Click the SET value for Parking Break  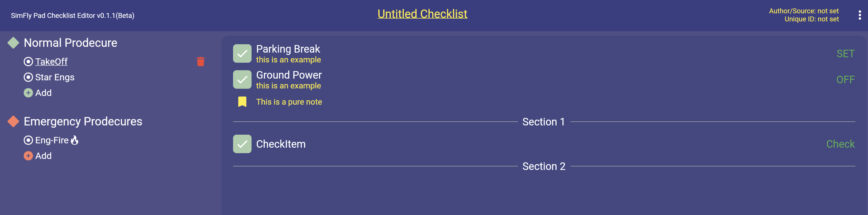pos(845,53)
